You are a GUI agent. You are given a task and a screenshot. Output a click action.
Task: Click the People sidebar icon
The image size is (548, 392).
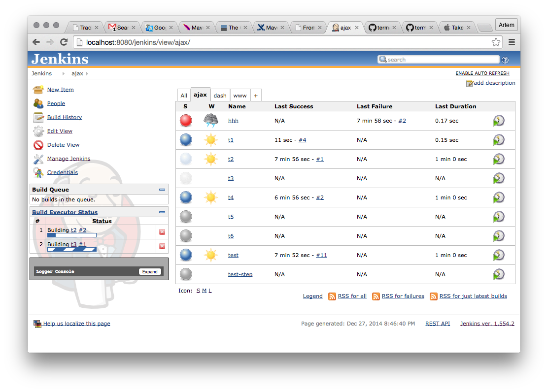[x=38, y=103]
